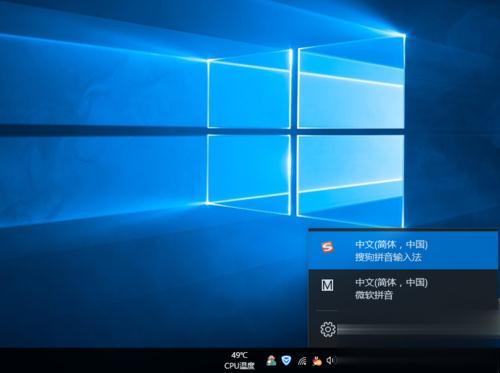Open the blue shield security tray icon
This screenshot has width=500, height=373.
(x=286, y=360)
